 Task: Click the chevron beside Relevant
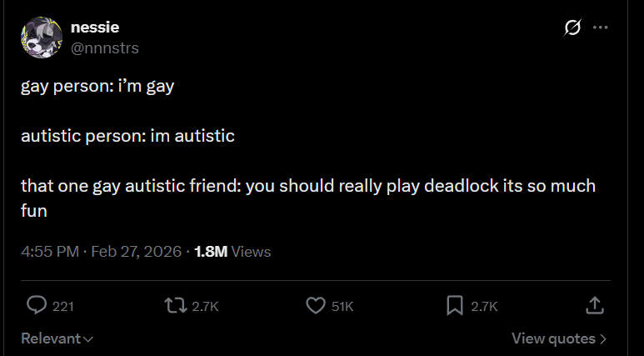point(88,339)
